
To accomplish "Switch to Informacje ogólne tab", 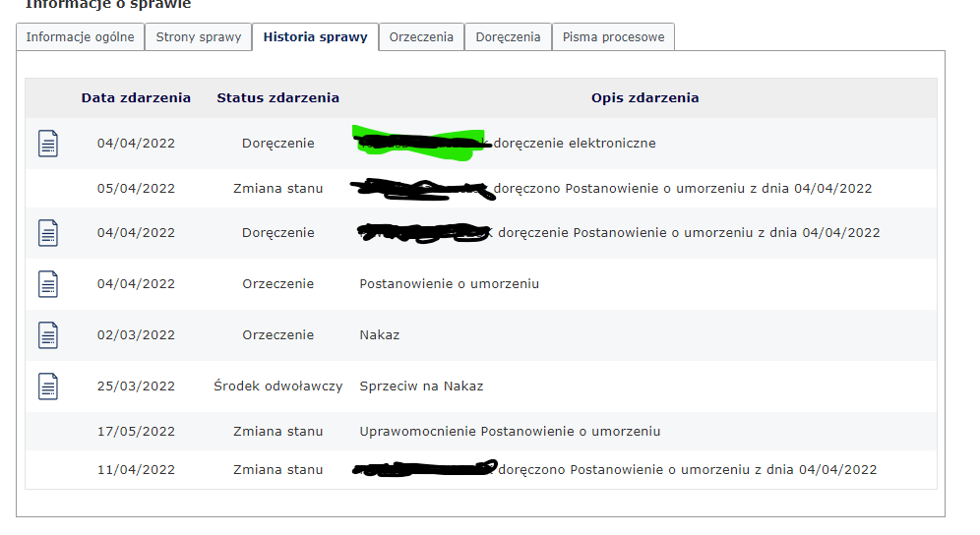I will pos(80,36).
